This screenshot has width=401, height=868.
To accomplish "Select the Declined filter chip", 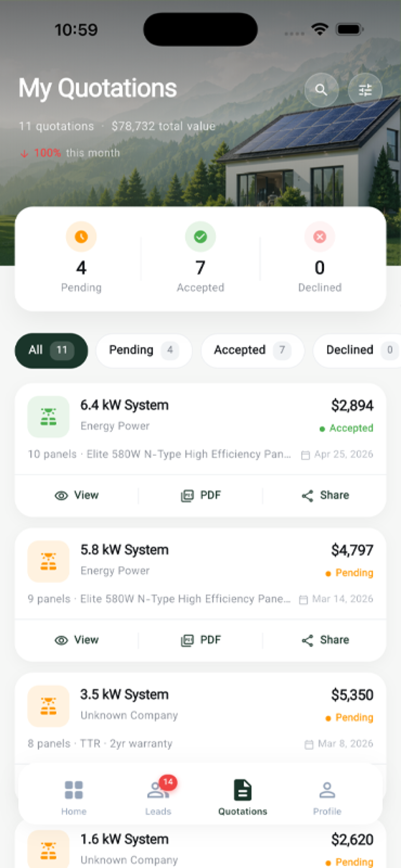I will tap(357, 350).
